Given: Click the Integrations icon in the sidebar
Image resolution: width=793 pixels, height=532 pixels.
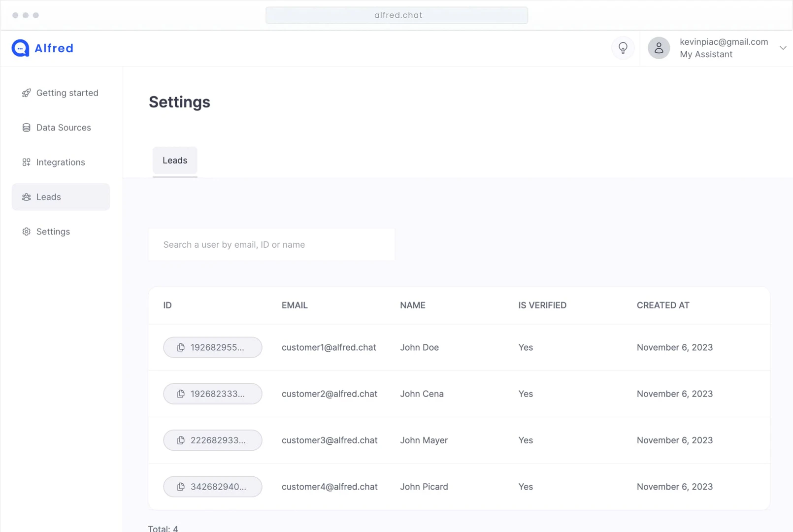Looking at the screenshot, I should pyautogui.click(x=26, y=162).
